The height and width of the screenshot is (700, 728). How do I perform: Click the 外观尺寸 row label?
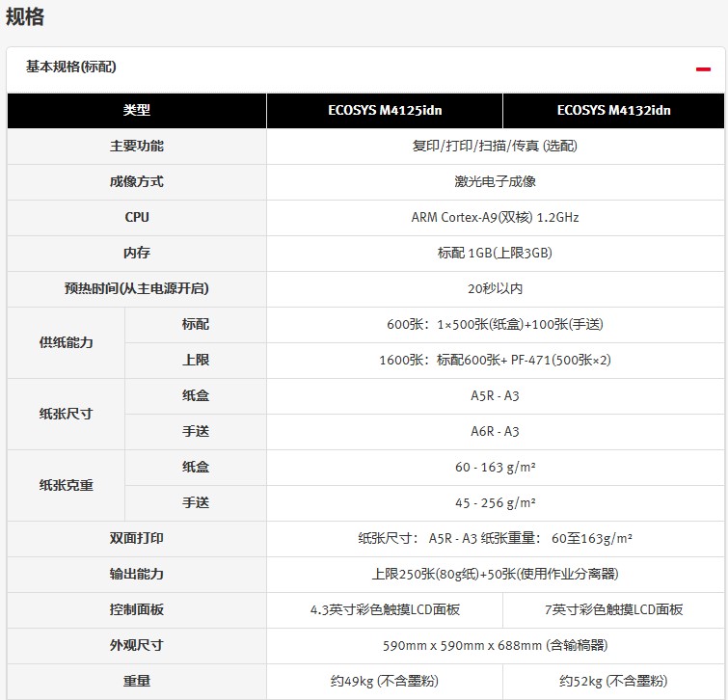(137, 646)
